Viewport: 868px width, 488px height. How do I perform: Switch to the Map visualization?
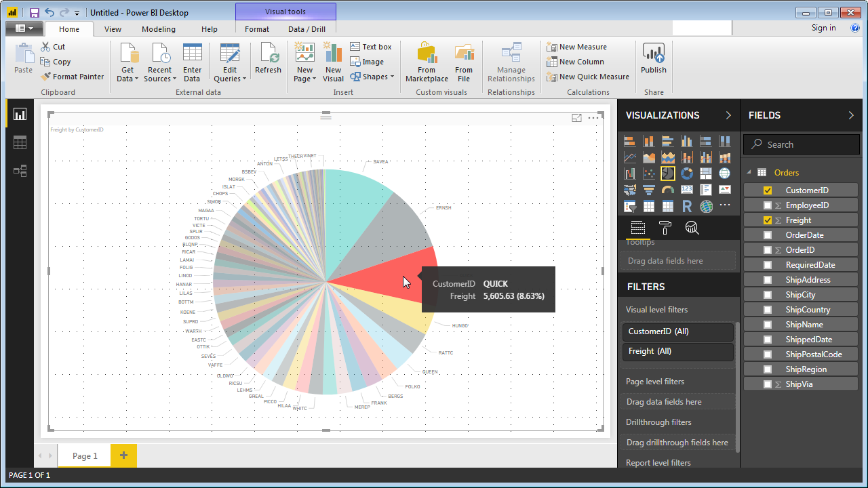pos(725,173)
